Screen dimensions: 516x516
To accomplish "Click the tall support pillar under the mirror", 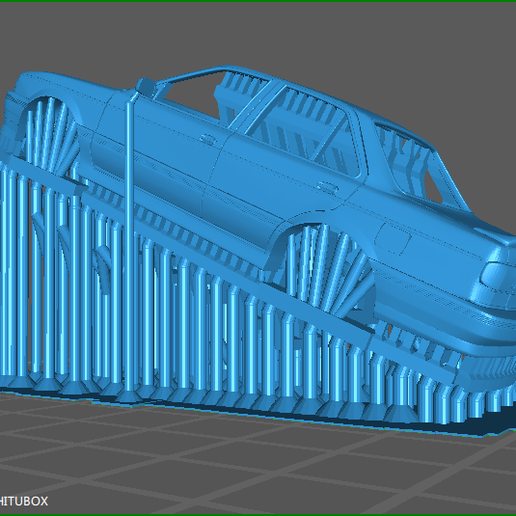I will [129, 247].
